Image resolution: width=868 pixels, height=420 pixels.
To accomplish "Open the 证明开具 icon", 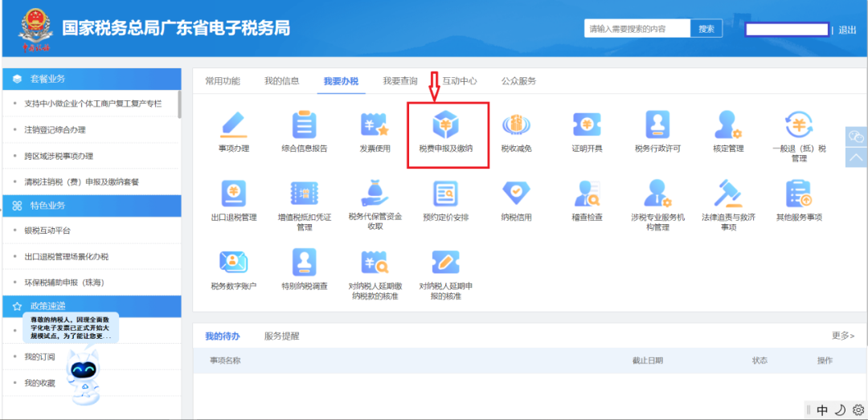I will click(x=587, y=124).
